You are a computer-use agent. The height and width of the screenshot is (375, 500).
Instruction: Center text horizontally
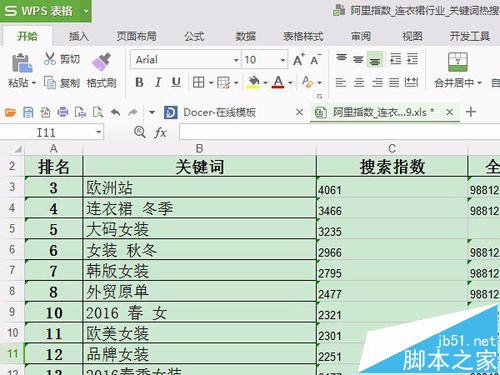pyautogui.click(x=359, y=82)
